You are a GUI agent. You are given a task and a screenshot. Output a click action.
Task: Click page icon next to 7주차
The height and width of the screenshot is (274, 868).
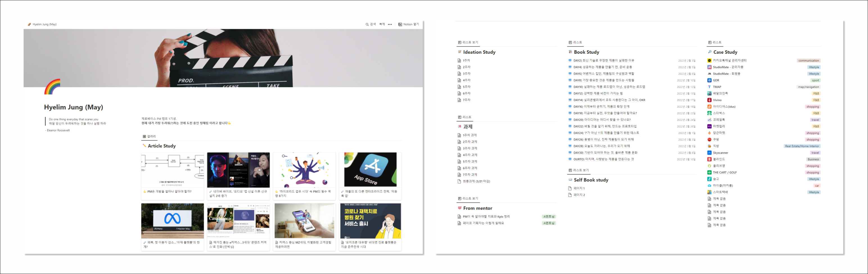[459, 100]
